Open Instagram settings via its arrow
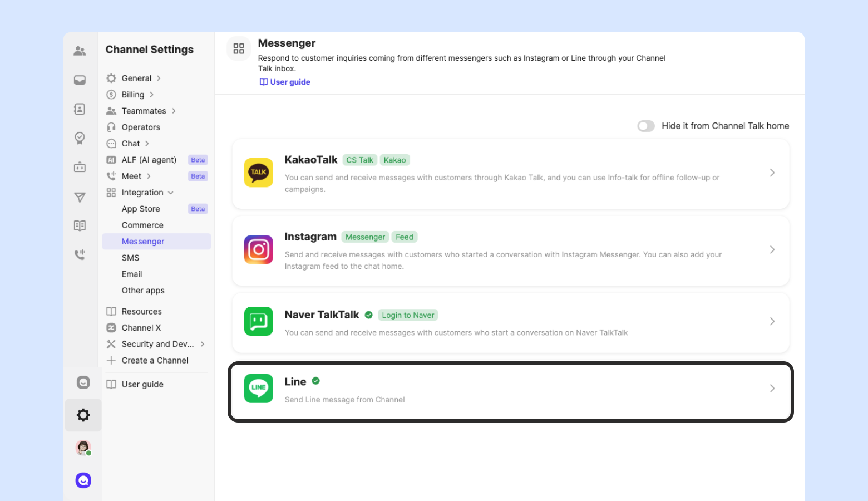Image resolution: width=868 pixels, height=501 pixels. click(x=772, y=249)
